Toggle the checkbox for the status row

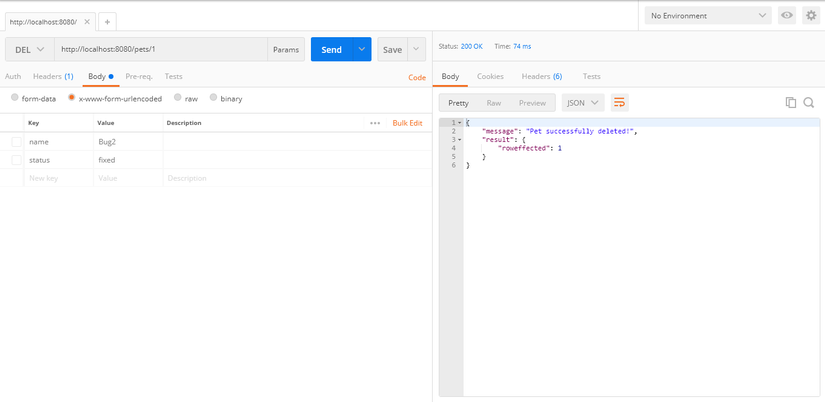click(16, 160)
